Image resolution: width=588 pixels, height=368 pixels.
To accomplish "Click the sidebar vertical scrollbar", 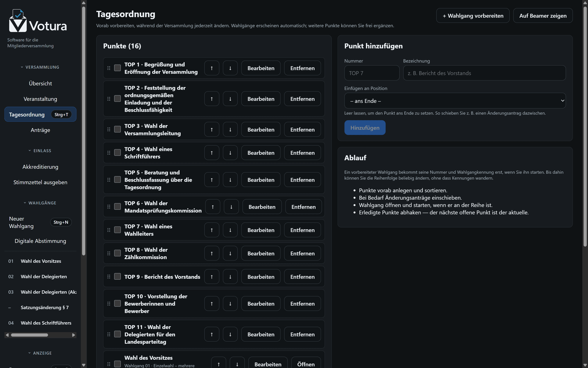I will click(x=84, y=131).
